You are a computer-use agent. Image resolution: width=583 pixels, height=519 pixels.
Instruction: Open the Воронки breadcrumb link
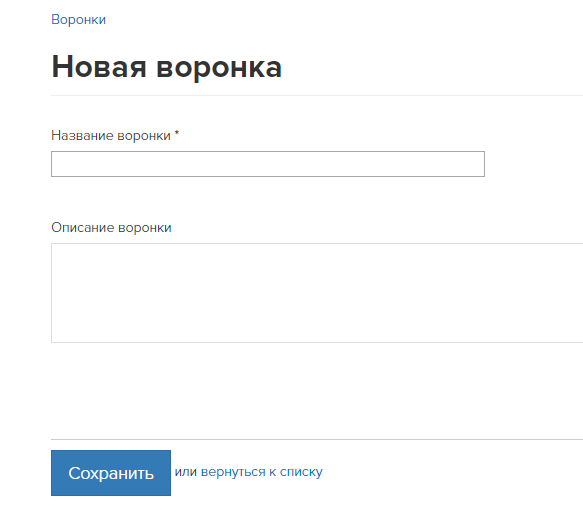point(78,19)
